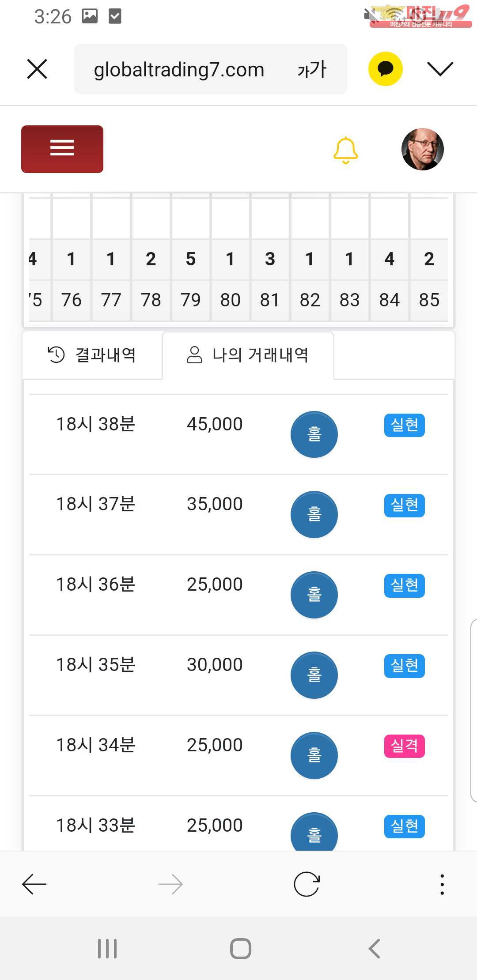Switch to the 결과내역 tab

[92, 355]
